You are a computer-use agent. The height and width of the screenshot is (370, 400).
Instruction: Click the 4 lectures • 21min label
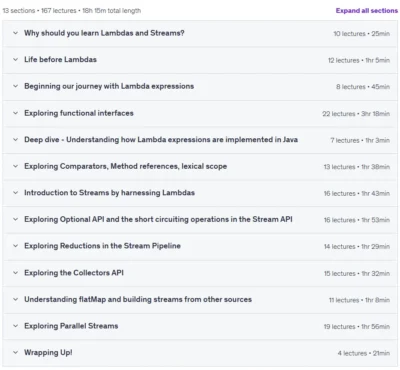pyautogui.click(x=364, y=353)
